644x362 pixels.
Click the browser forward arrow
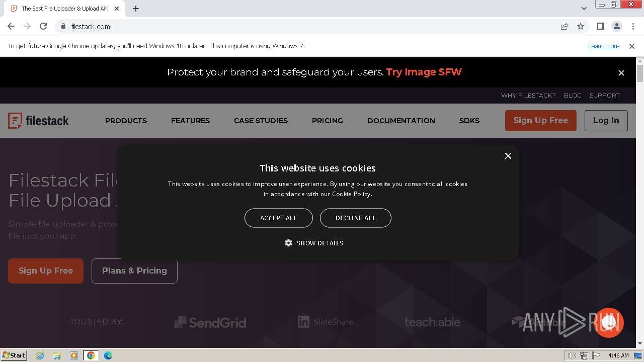tap(27, 26)
